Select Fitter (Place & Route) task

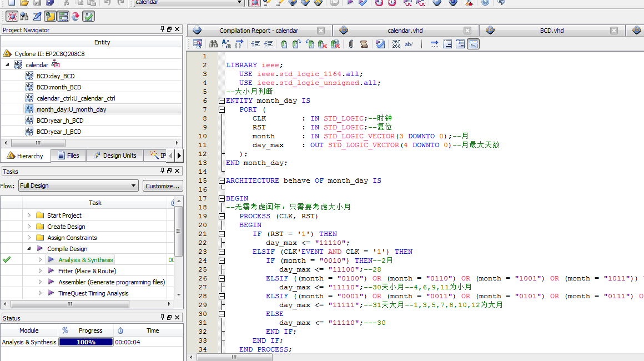pos(87,271)
